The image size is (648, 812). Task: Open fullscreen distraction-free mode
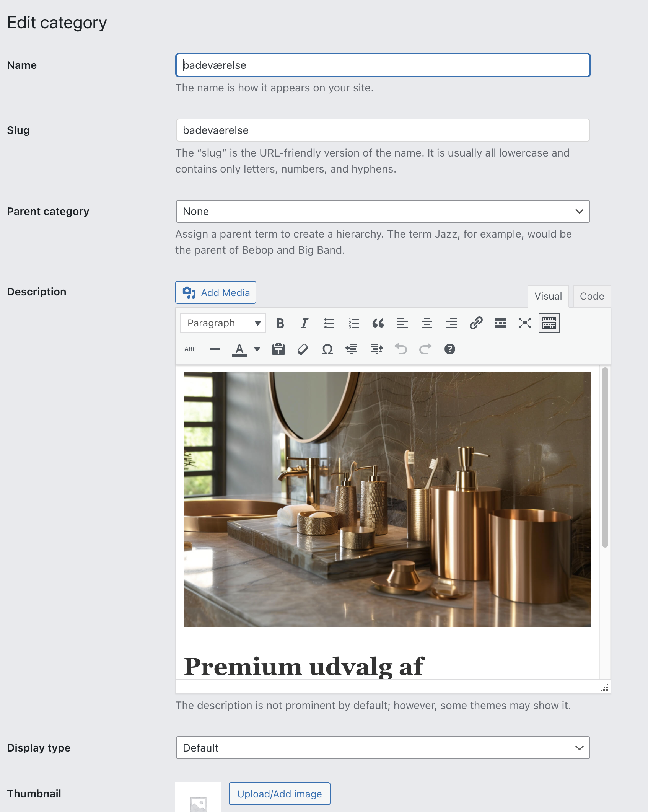click(525, 323)
